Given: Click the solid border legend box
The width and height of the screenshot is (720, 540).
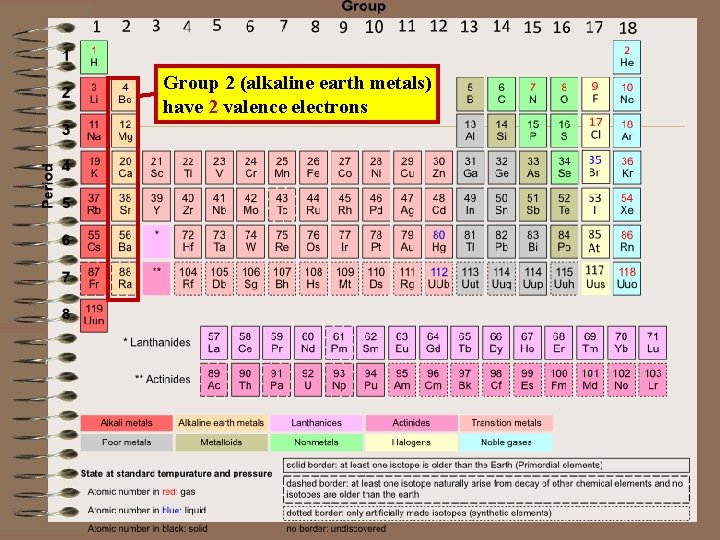Looking at the screenshot, I should [x=486, y=465].
